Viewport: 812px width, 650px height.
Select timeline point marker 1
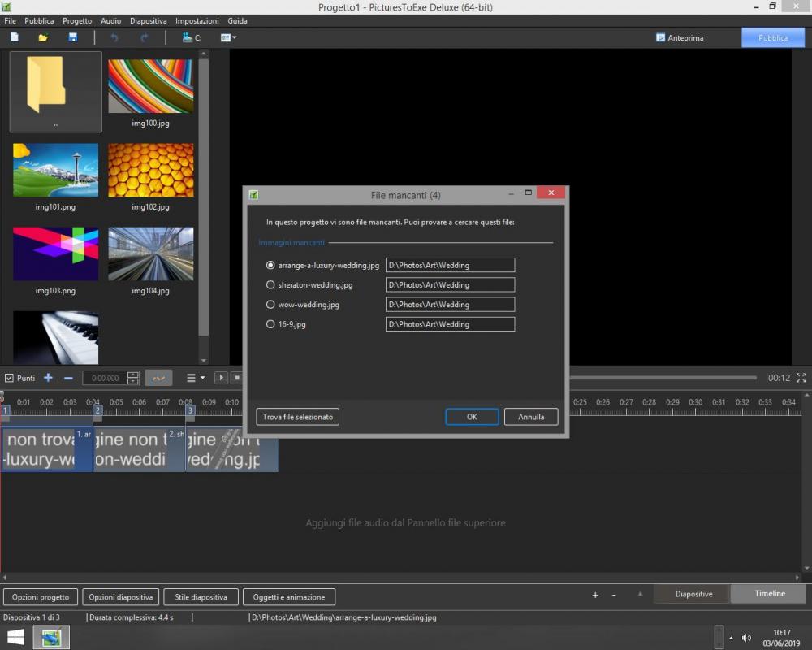point(5,410)
